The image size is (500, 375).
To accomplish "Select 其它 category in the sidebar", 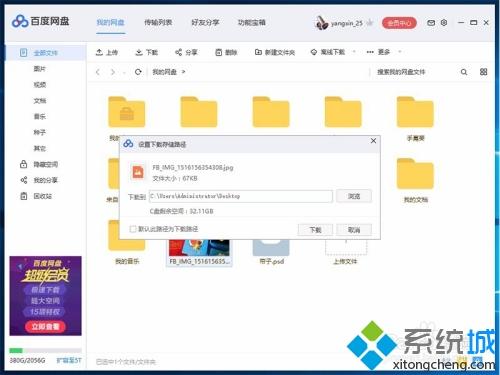I will click(x=40, y=148).
